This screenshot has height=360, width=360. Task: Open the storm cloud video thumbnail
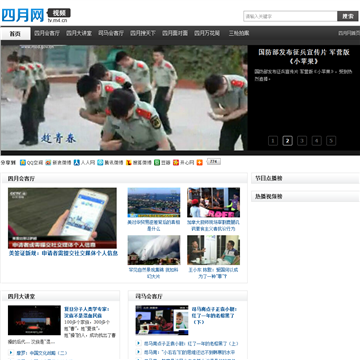tap(154, 250)
